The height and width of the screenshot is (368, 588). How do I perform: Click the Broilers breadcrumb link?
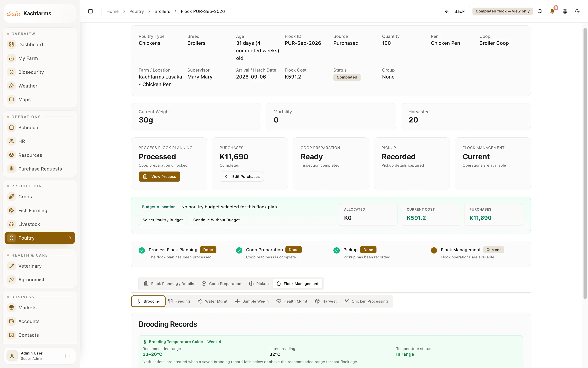[x=162, y=11]
